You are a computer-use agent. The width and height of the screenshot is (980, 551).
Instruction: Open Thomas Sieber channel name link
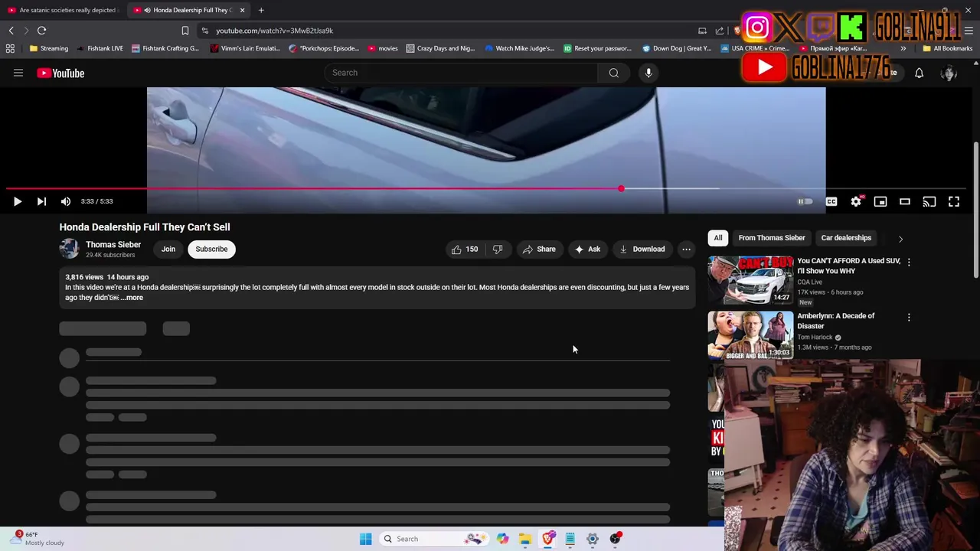[113, 244]
